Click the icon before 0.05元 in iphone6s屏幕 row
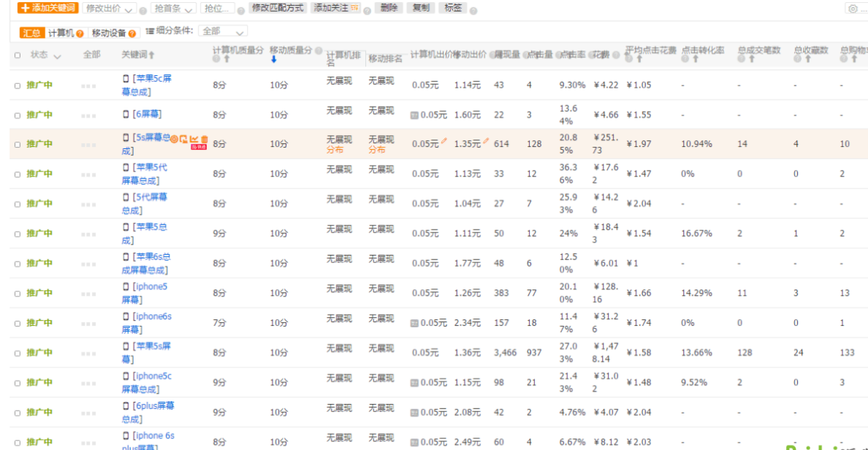This screenshot has width=868, height=450. (x=414, y=323)
